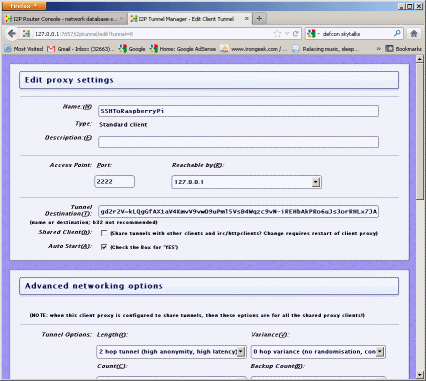The height and width of the screenshot is (381, 426).
Task: Click the Port field showing 2222
Action: [114, 182]
